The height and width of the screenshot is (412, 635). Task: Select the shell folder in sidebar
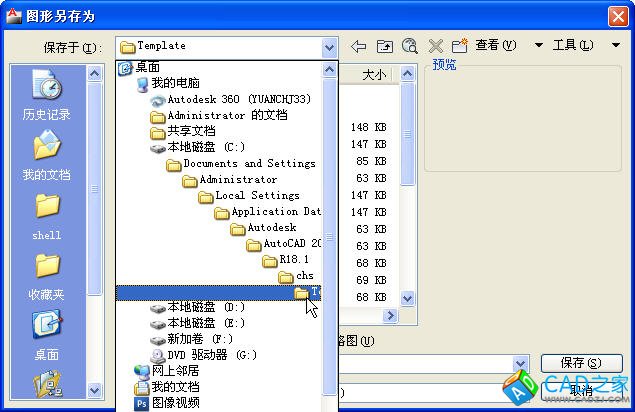(46, 215)
